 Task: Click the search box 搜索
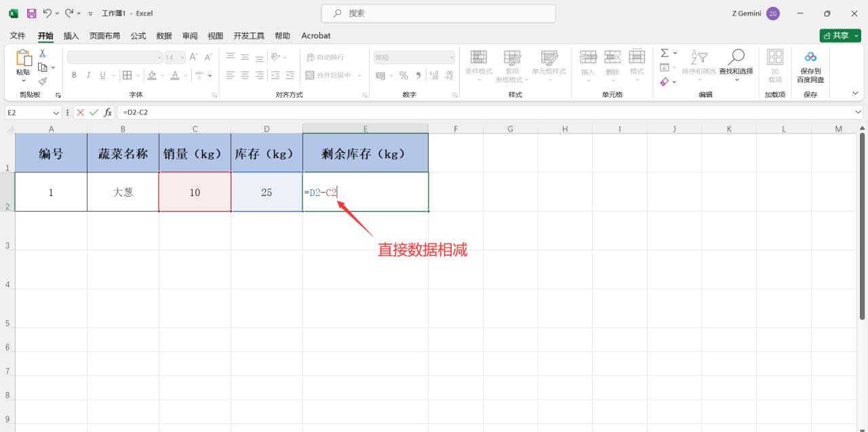coord(438,13)
